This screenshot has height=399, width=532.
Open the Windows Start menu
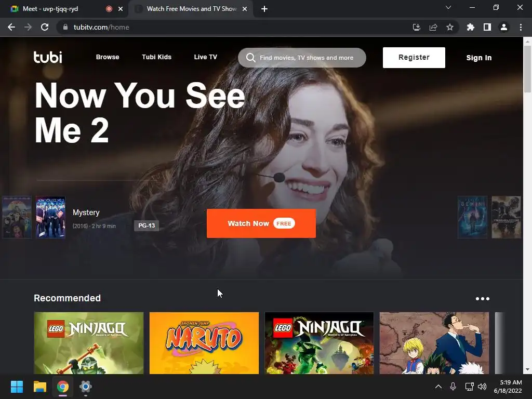(17, 387)
